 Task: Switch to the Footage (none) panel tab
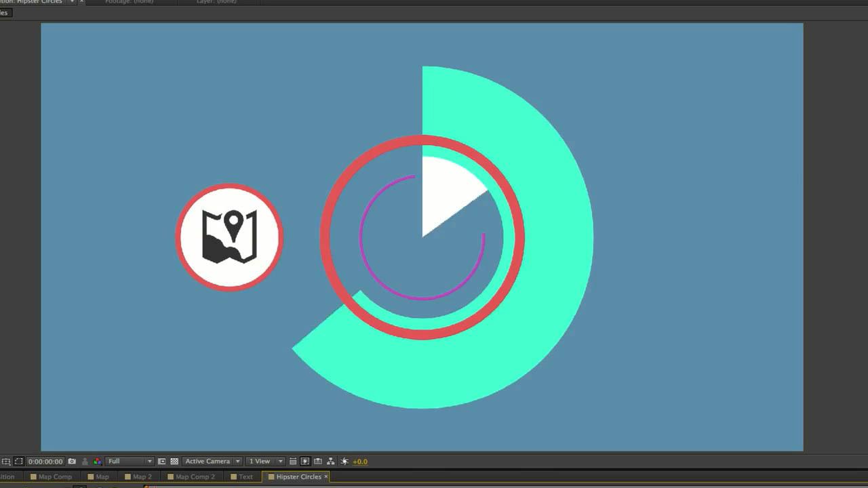(x=128, y=2)
